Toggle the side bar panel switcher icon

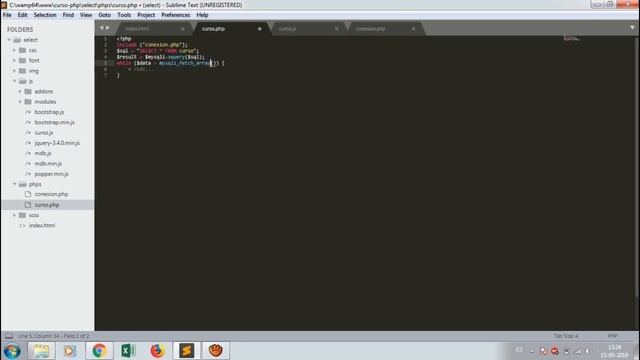pos(8,336)
